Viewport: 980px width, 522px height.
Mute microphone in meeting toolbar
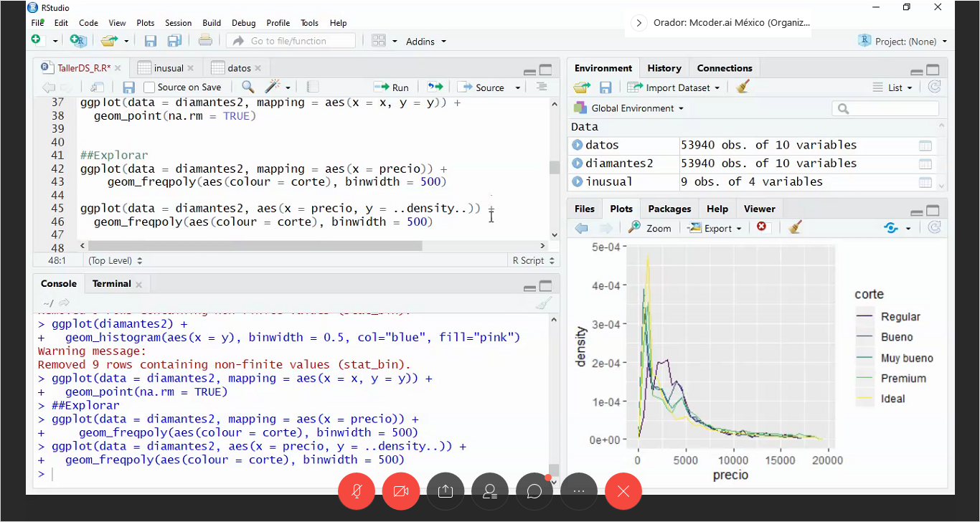click(x=357, y=491)
